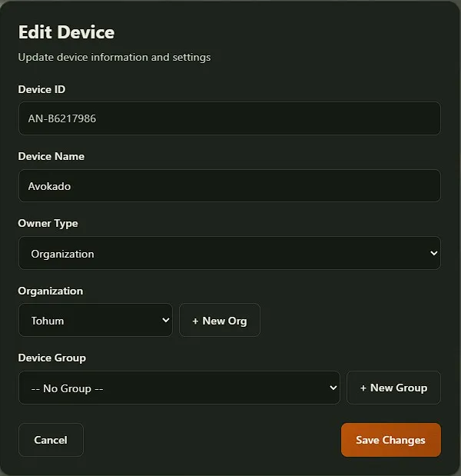Image resolution: width=461 pixels, height=476 pixels.
Task: Click the Device ID label
Action: pyautogui.click(x=41, y=89)
